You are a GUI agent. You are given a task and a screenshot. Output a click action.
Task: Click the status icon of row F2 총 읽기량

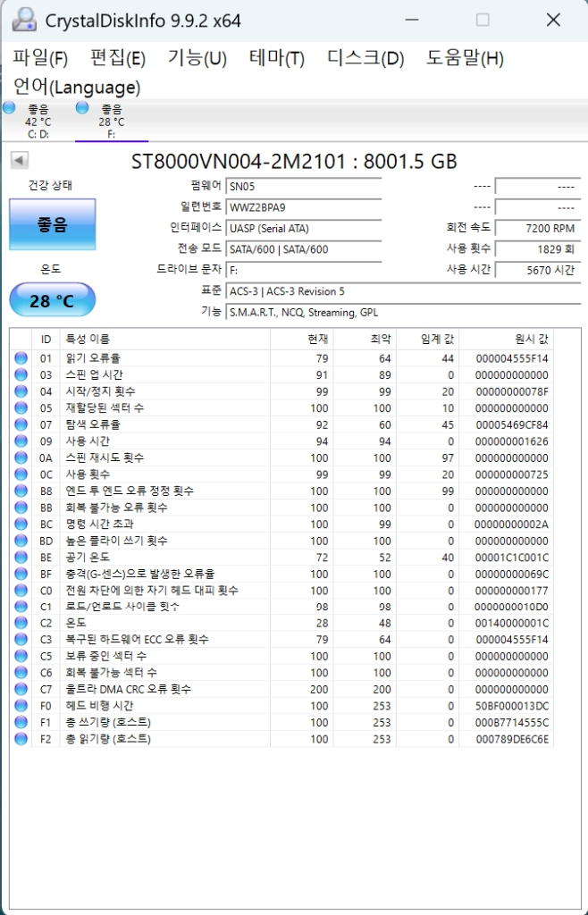click(21, 739)
